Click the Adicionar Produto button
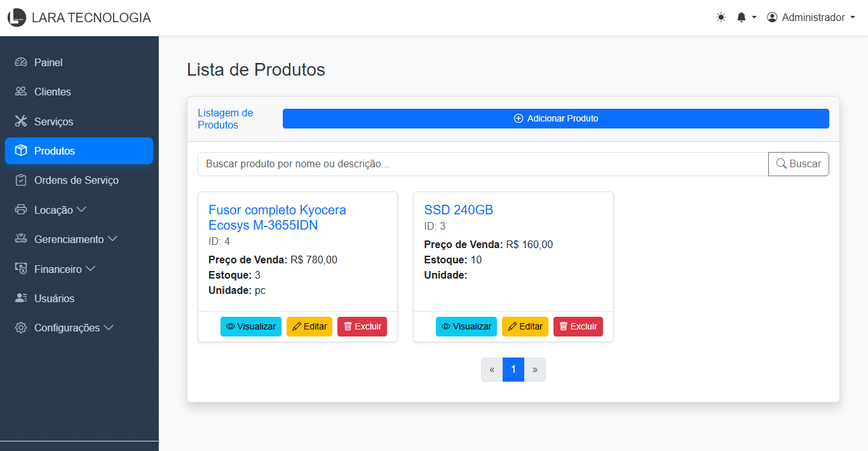 tap(555, 118)
